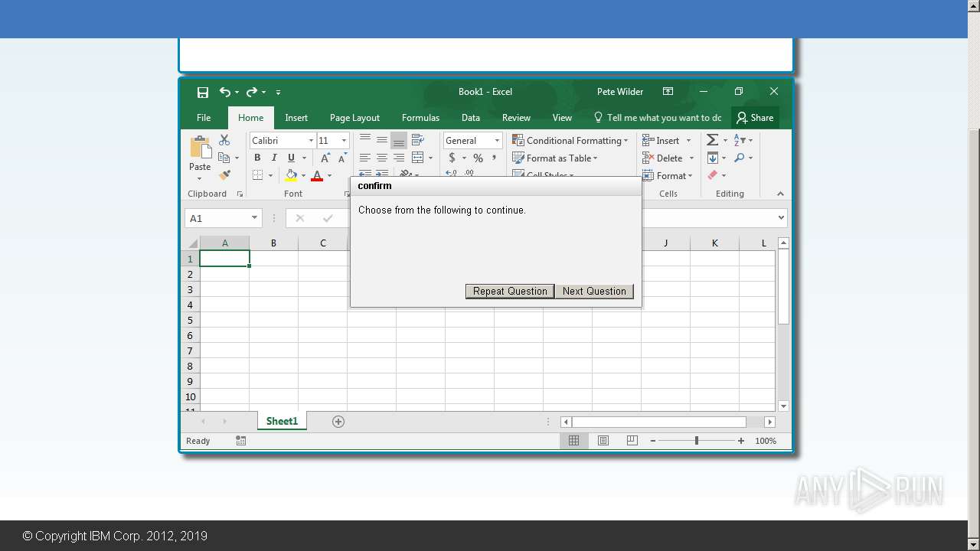
Task: Open the File tab
Action: click(x=204, y=118)
